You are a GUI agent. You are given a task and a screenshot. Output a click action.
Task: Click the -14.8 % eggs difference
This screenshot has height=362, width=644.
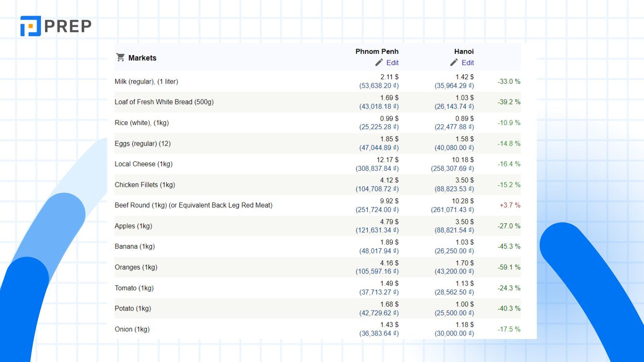(x=509, y=144)
